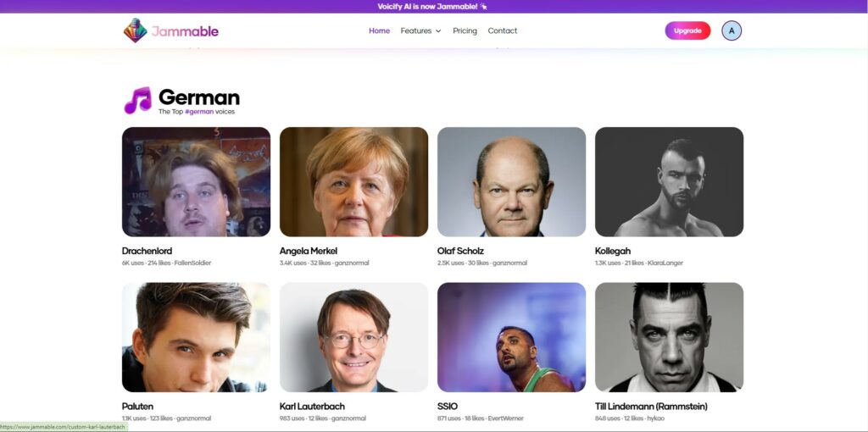Click the Voicify AI announcement banner
This screenshot has height=432, width=868.
(x=434, y=7)
